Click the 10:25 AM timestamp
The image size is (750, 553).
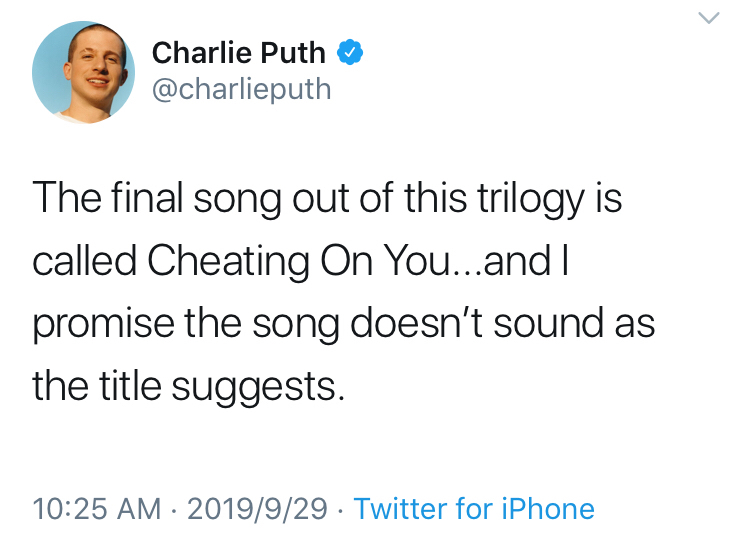pyautogui.click(x=97, y=509)
